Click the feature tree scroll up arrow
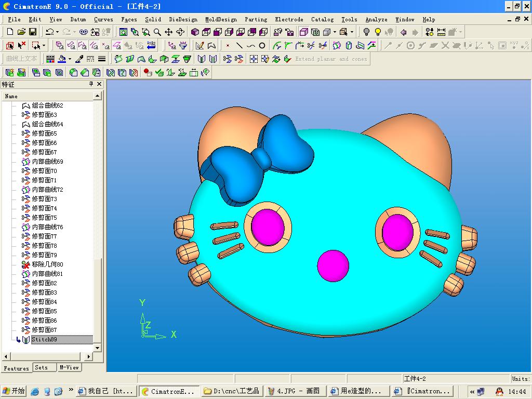Image resolution: width=532 pixels, height=399 pixels. point(97,96)
